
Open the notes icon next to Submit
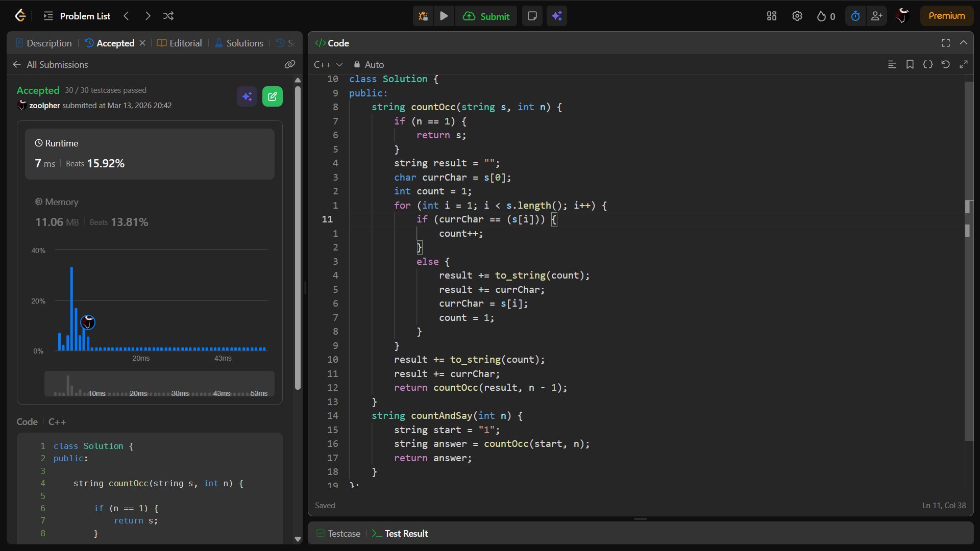point(532,16)
